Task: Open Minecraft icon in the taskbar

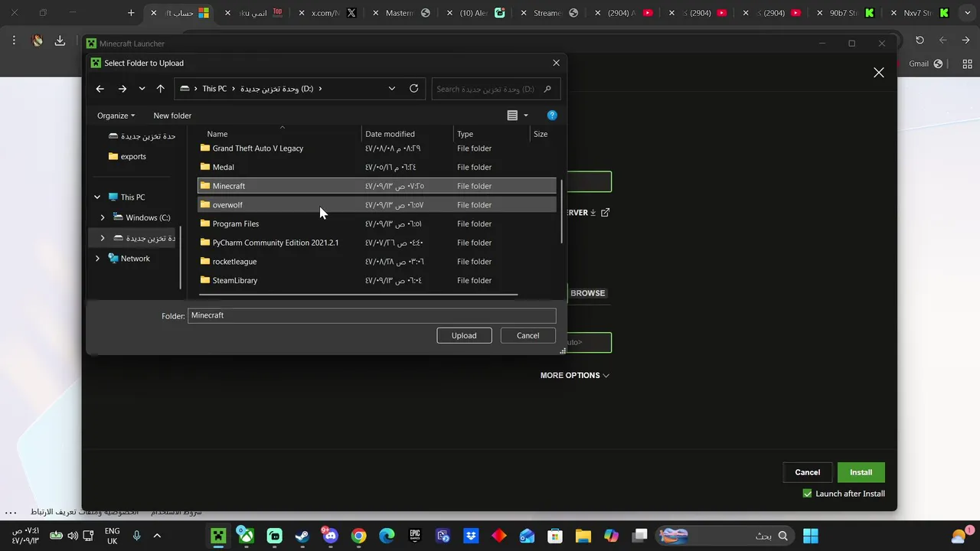Action: [218, 536]
